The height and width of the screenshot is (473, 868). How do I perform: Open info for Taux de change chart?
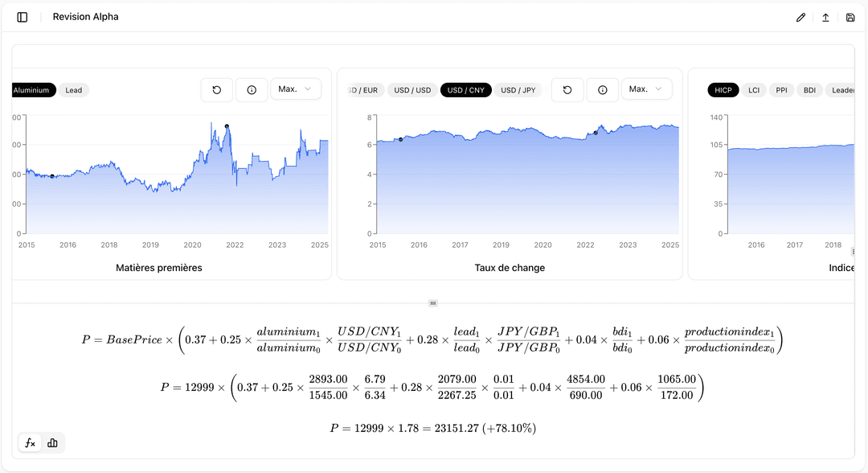(602, 90)
